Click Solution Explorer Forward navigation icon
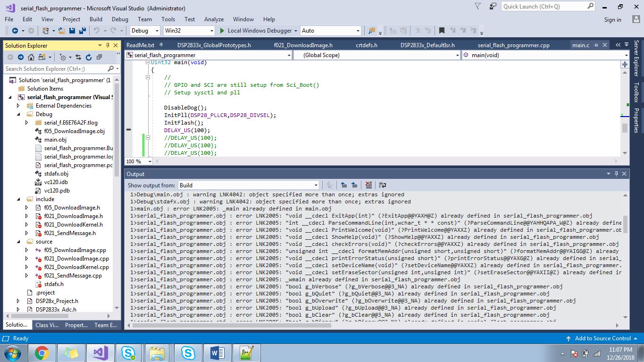 click(21, 57)
